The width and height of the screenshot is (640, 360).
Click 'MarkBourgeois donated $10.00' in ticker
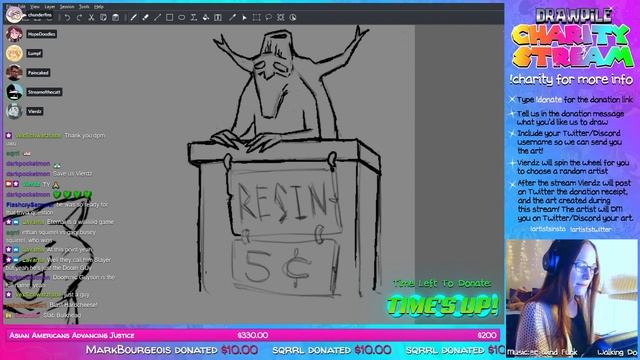click(172, 350)
